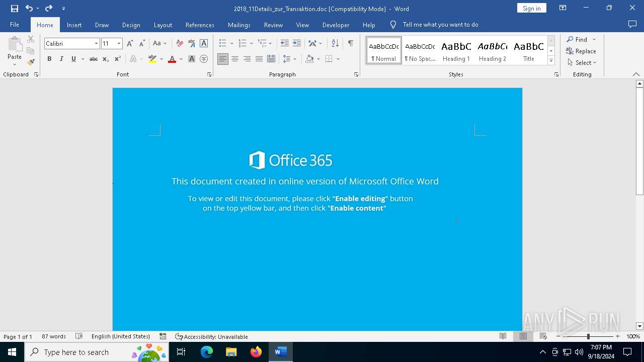
Task: Apply red font color swatch
Action: [x=172, y=59]
